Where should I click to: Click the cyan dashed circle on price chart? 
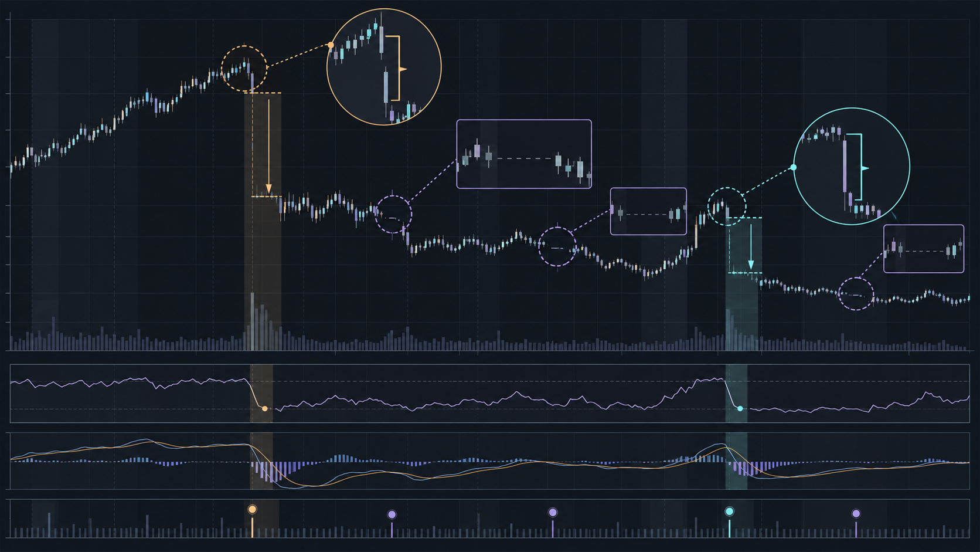pos(727,206)
